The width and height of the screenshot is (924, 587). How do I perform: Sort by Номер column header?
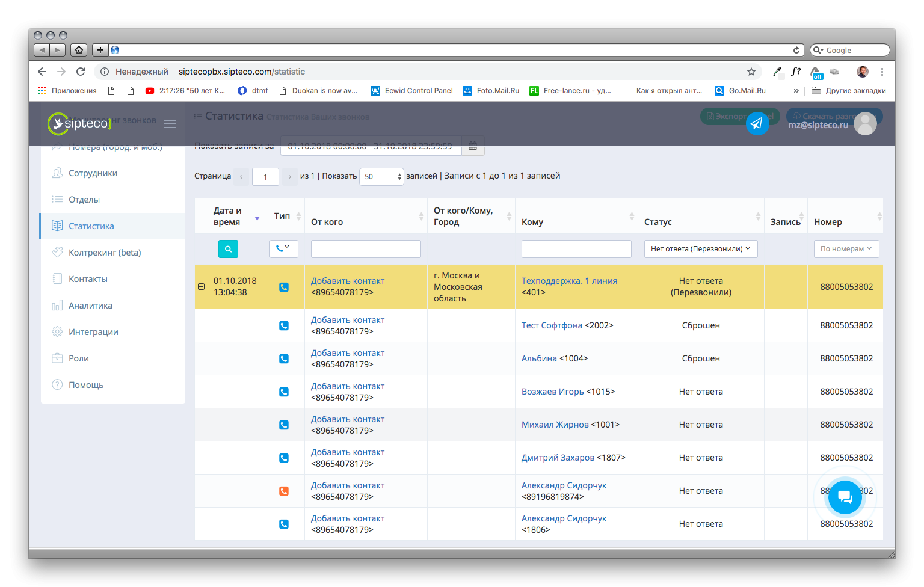coord(845,216)
